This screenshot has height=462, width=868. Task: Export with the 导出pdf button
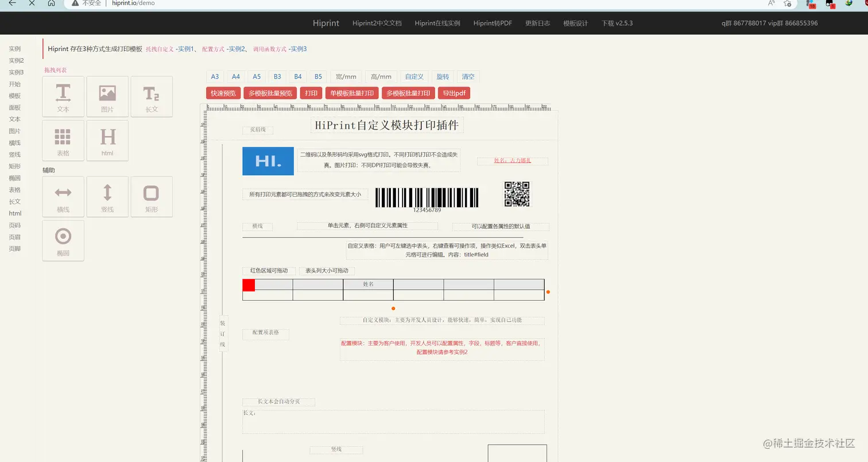tap(454, 93)
